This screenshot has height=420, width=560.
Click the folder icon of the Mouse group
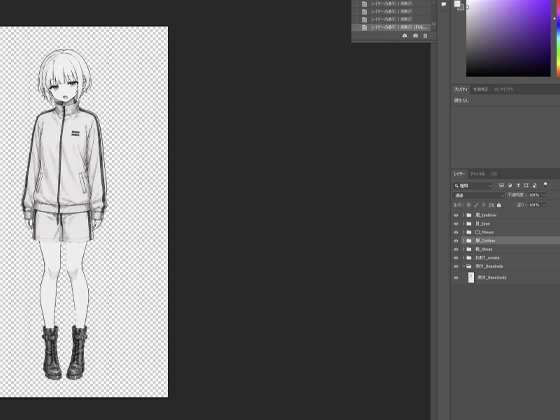(469, 232)
